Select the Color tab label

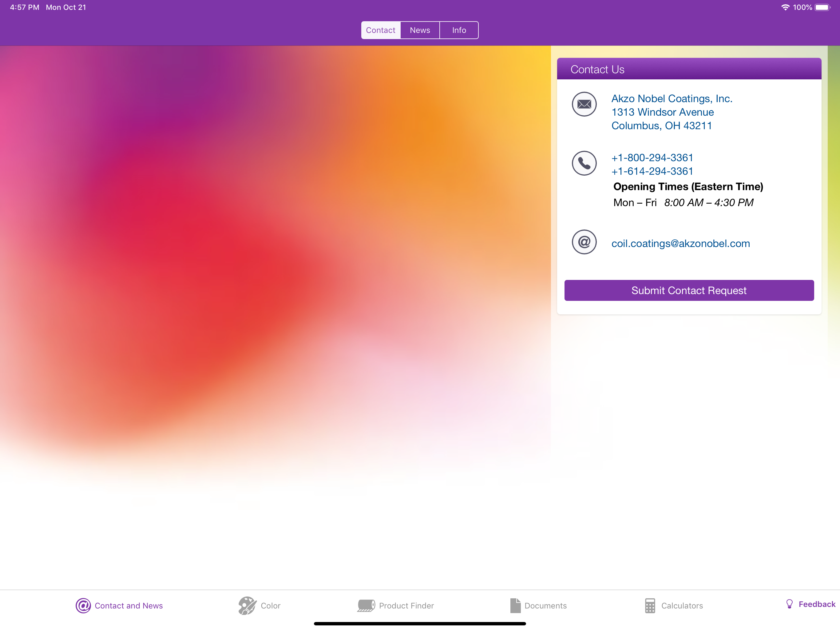coord(270,605)
